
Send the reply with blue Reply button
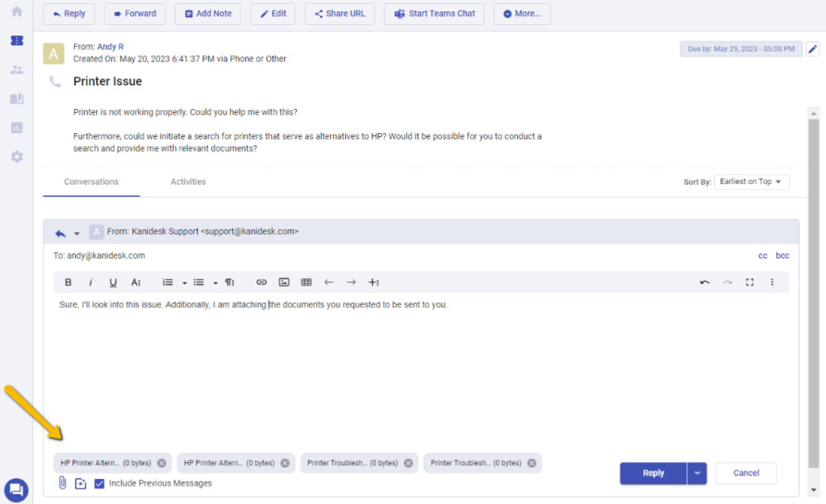653,473
